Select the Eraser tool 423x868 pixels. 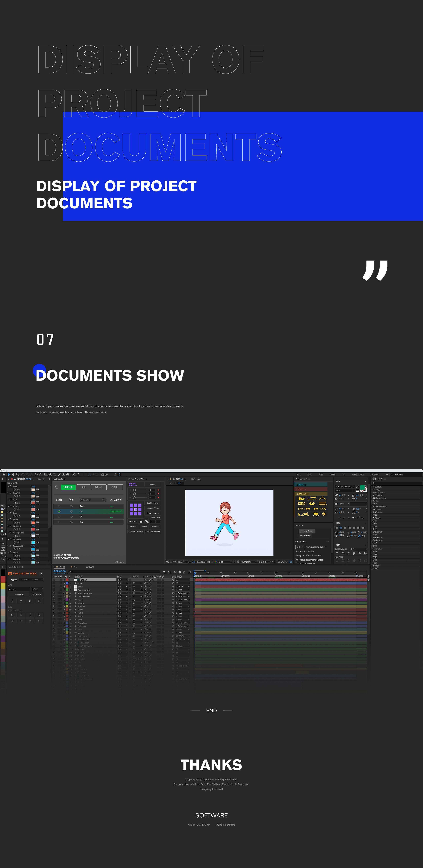coord(68,474)
